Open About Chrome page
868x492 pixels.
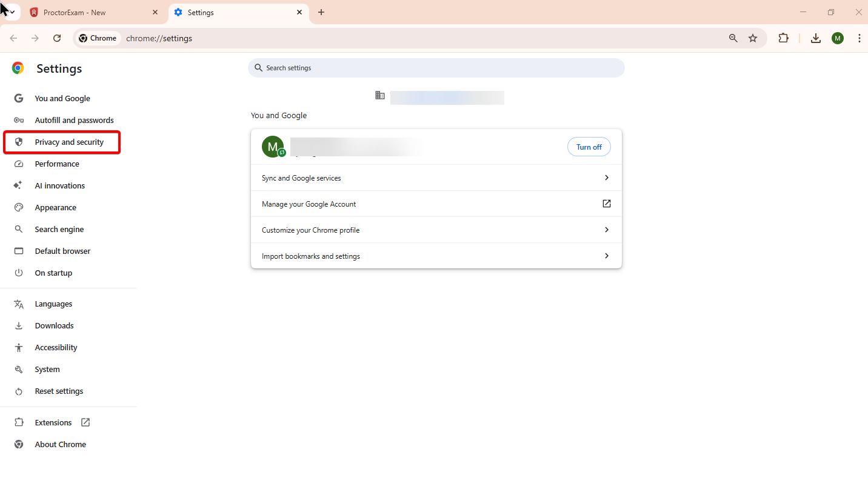(60, 444)
